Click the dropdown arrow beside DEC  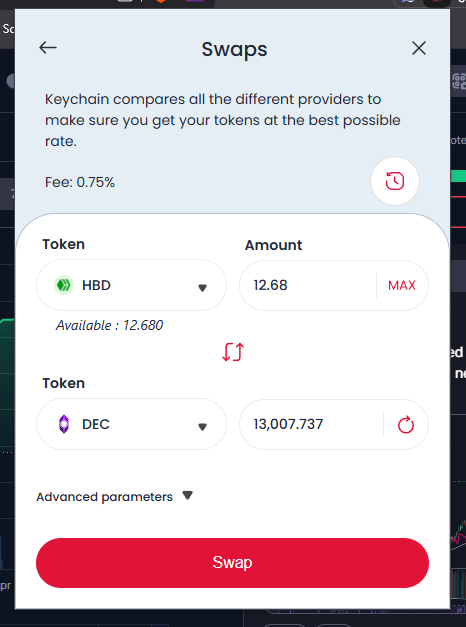[202, 427]
